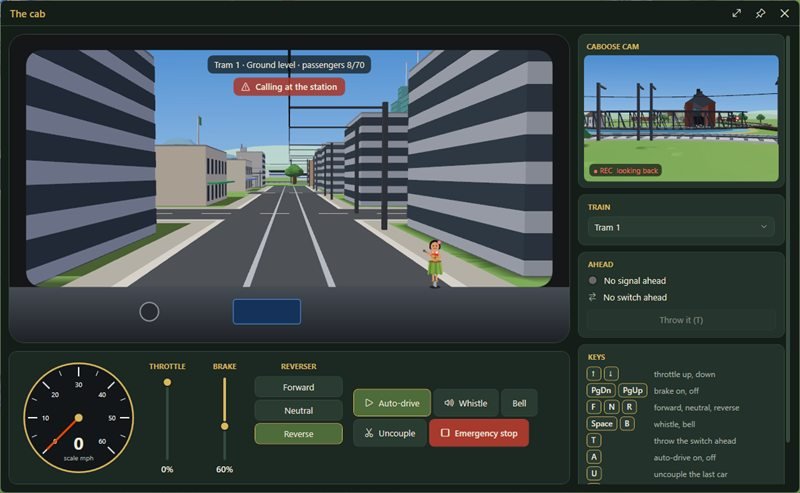
Task: Click the throttle slider handle
Action: (x=167, y=382)
